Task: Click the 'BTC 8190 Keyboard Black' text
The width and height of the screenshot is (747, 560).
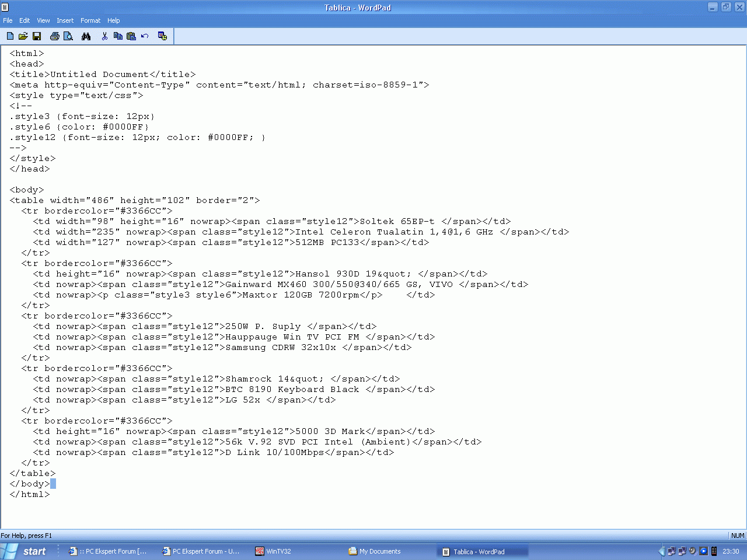Action: [x=292, y=390]
